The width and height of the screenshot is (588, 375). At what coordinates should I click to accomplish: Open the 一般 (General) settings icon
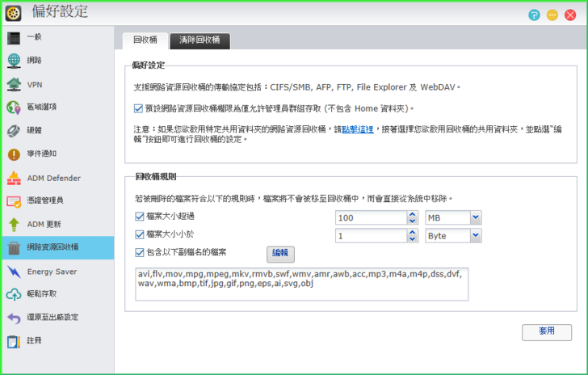pos(14,37)
